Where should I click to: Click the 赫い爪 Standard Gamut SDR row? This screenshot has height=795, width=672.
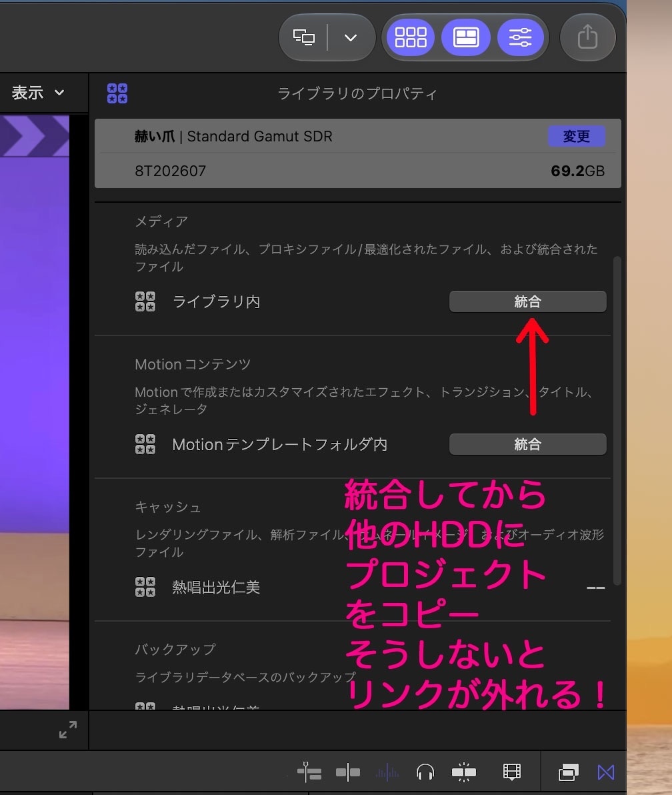358,136
